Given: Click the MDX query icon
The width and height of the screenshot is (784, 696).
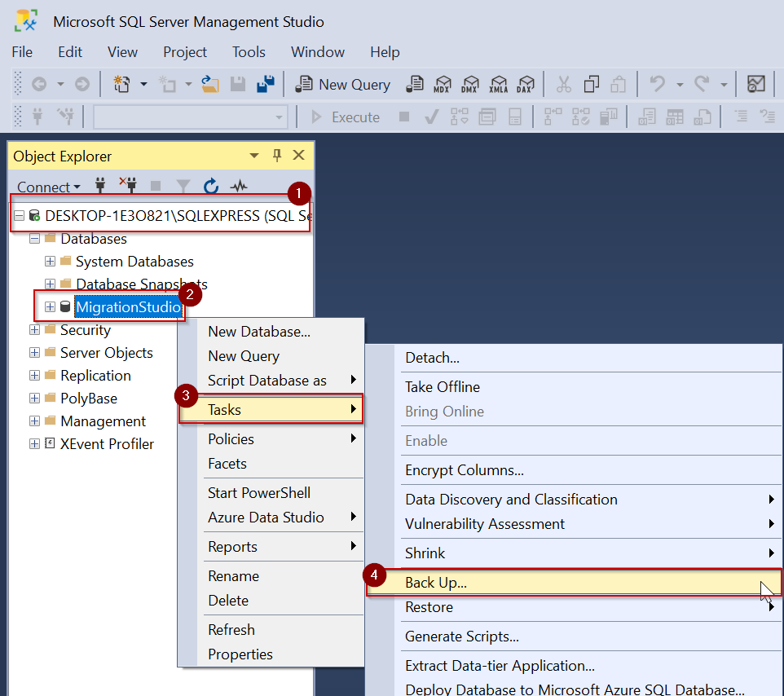Looking at the screenshot, I should (443, 85).
